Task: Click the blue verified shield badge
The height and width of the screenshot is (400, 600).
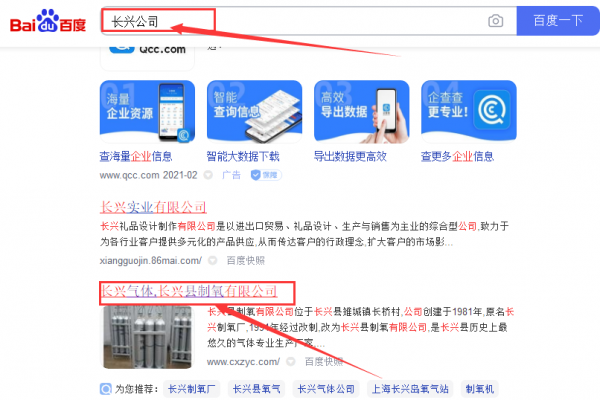Action: 266,175
